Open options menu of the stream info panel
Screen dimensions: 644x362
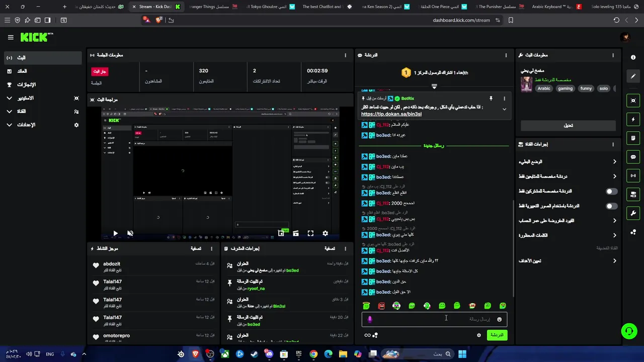613,55
